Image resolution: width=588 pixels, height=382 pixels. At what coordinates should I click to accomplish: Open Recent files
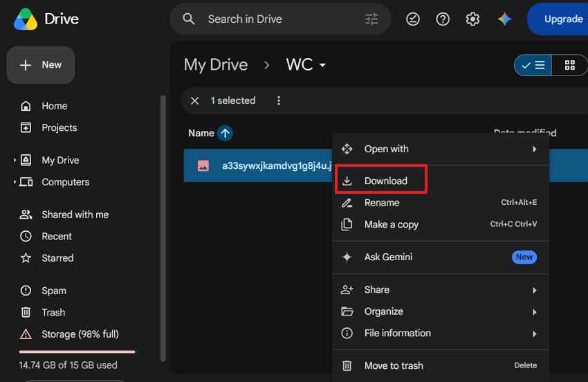[56, 237]
